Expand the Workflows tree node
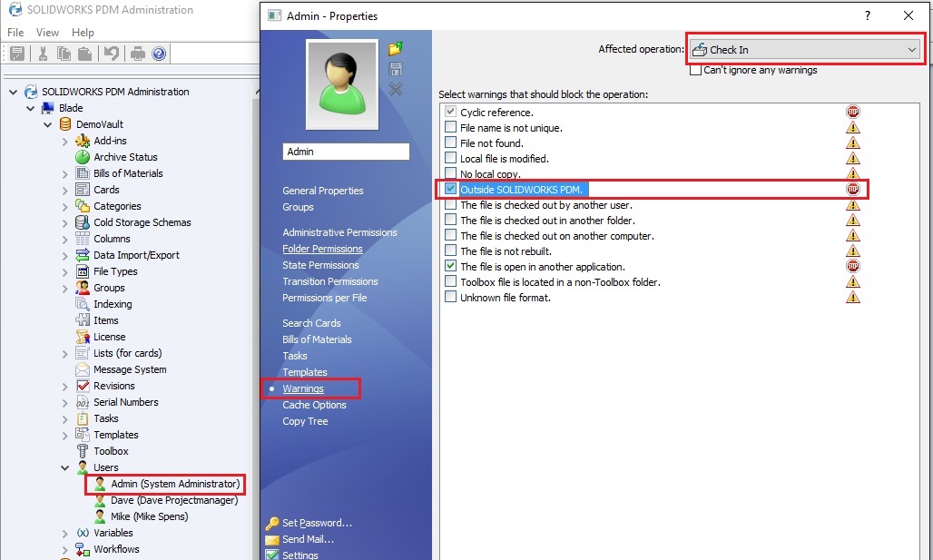 click(65, 549)
